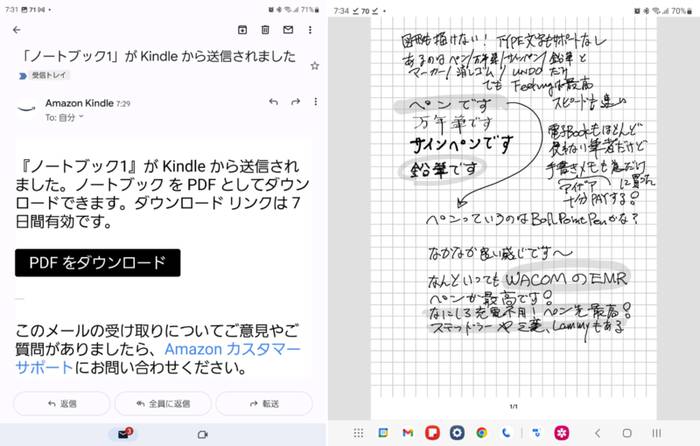Tap the system home navigation button
The height and width of the screenshot is (446, 700).
point(627,433)
